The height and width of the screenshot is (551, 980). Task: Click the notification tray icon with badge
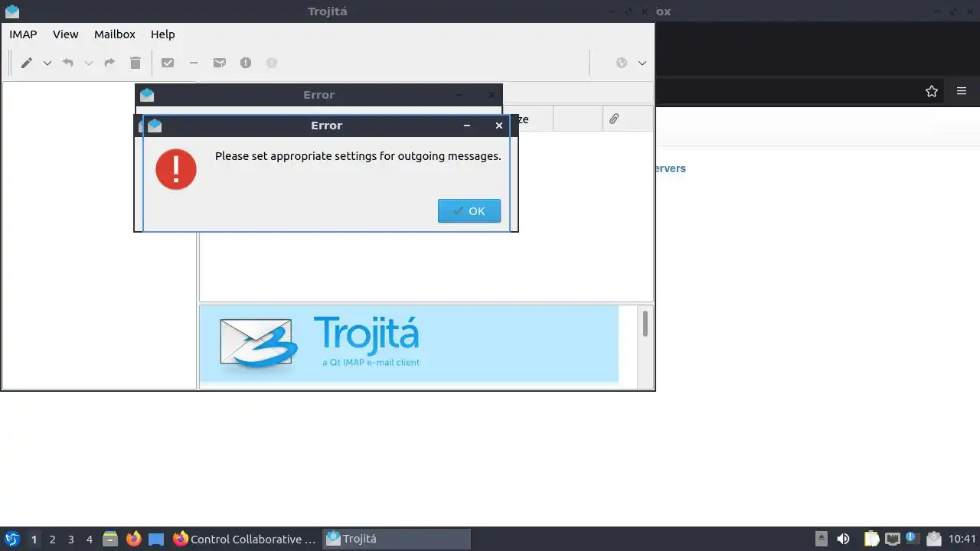tap(913, 539)
